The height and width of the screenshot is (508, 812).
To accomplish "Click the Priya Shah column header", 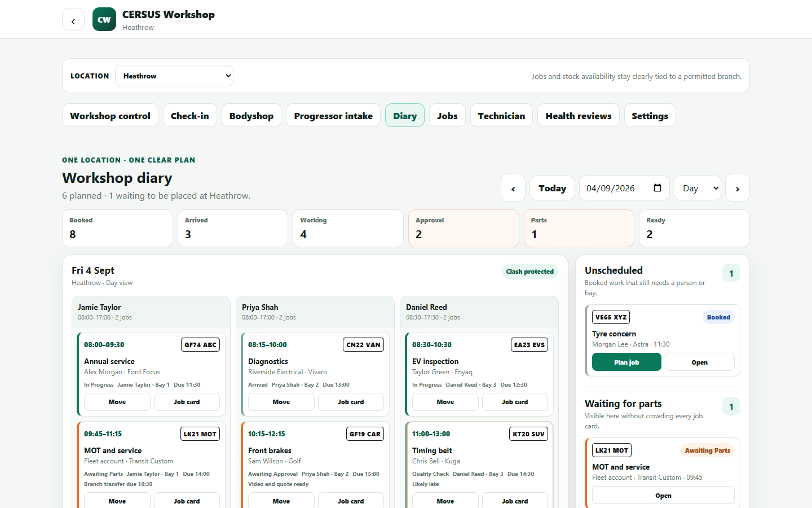I will [x=315, y=312].
